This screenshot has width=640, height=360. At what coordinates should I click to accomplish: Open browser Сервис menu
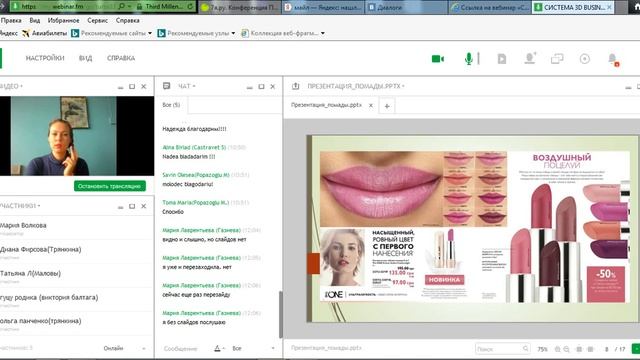pos(97,20)
